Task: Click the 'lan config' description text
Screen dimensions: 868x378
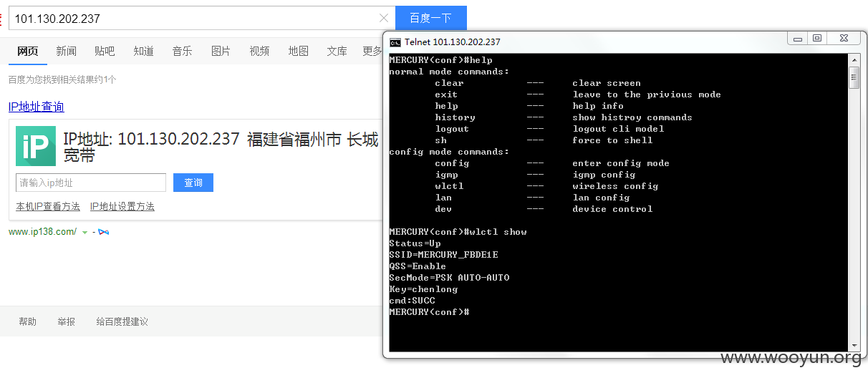Action: pos(602,198)
